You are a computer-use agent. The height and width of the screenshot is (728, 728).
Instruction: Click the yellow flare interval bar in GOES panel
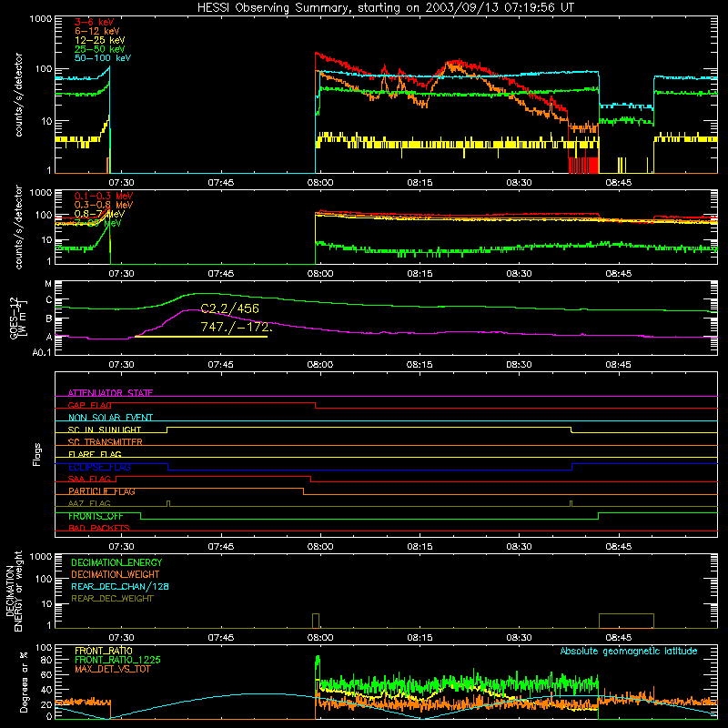pos(201,337)
